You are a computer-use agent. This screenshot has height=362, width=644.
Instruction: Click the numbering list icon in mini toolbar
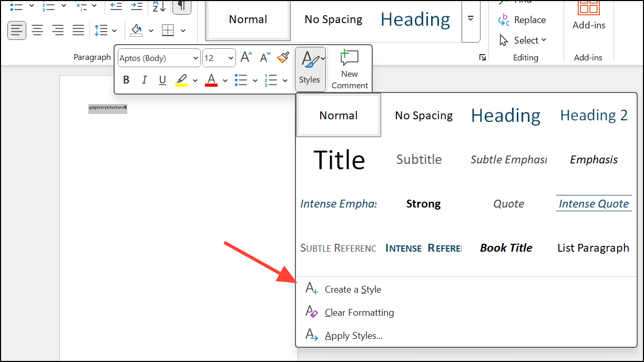(271, 80)
